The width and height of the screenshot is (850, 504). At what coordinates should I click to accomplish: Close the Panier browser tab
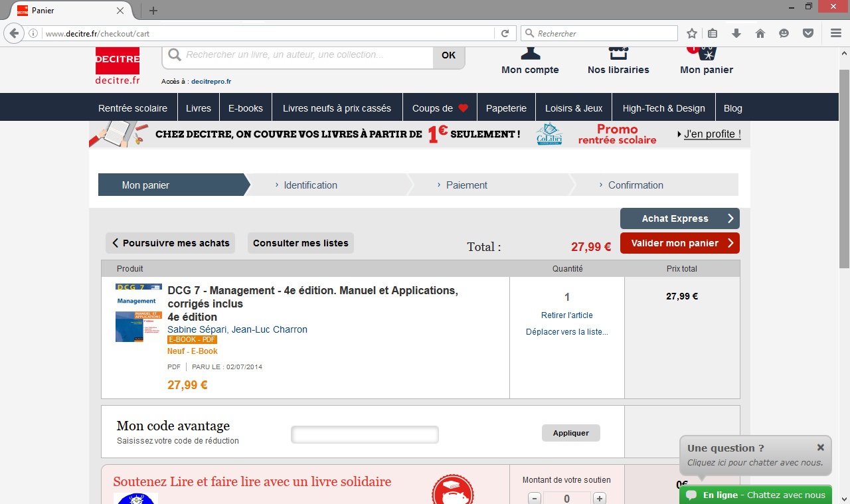click(x=120, y=11)
